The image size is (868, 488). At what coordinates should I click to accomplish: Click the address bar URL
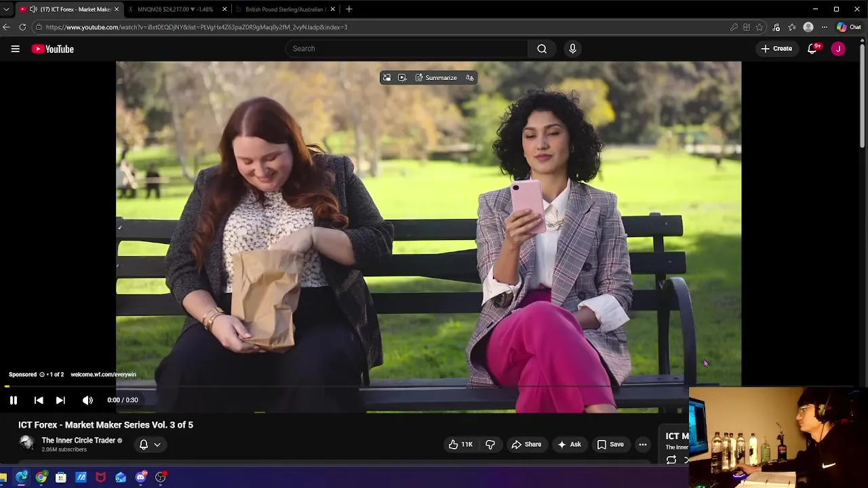tap(197, 27)
